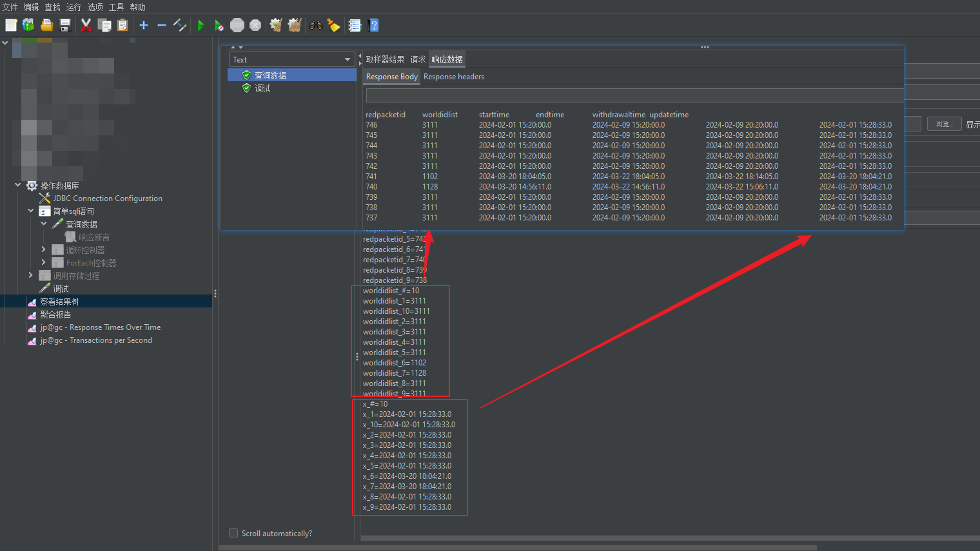The image size is (980, 551).
Task: Click the Shutdown threads icon
Action: tap(255, 25)
